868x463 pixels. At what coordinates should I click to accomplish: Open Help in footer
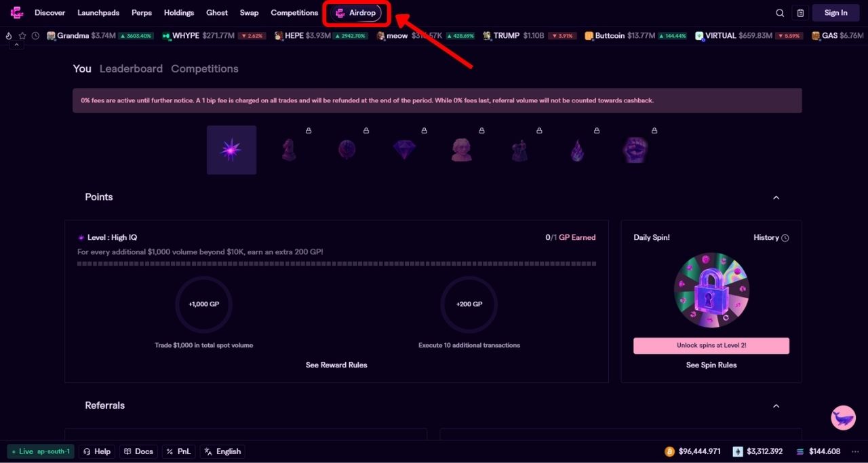click(x=96, y=451)
